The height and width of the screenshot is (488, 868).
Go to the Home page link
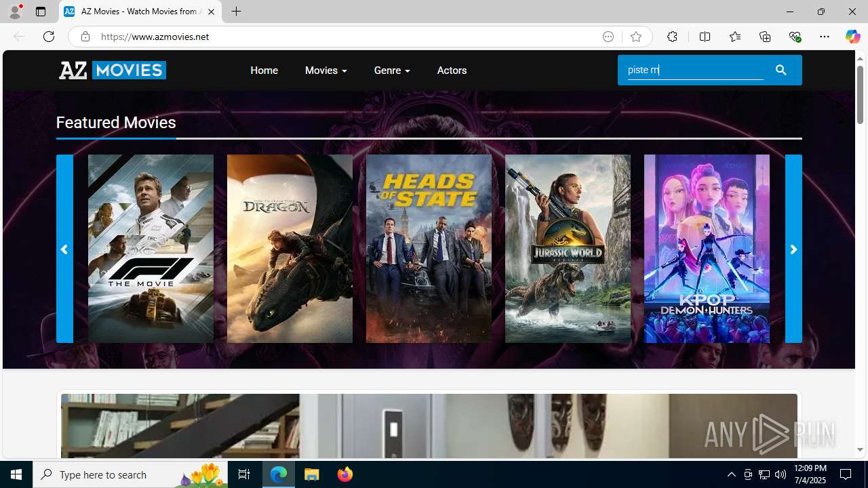coord(264,70)
